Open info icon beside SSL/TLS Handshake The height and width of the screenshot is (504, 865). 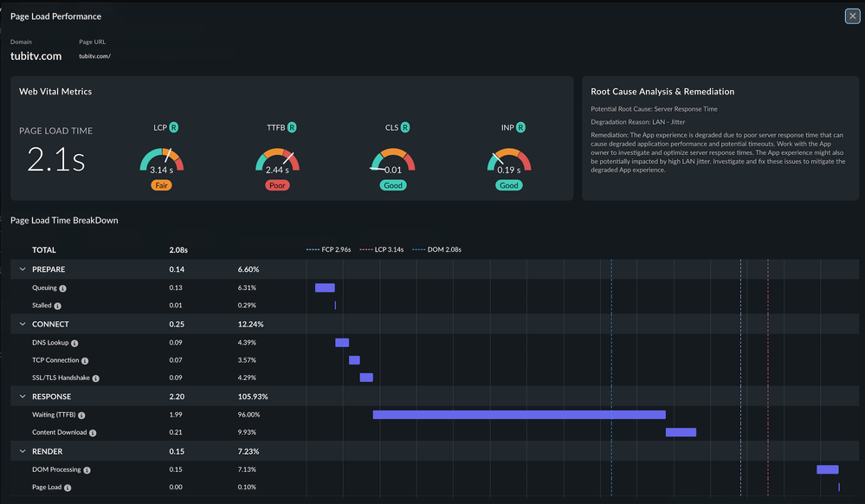pos(96,378)
